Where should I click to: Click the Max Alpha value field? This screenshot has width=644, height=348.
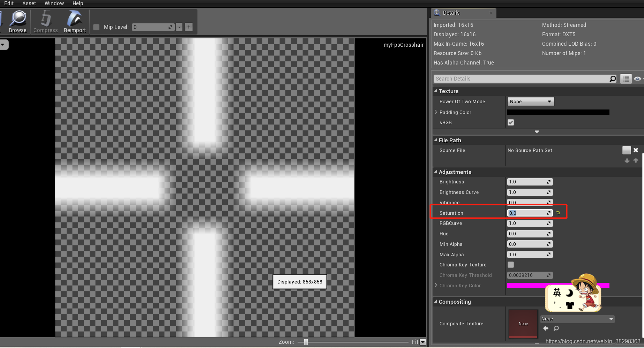click(530, 255)
